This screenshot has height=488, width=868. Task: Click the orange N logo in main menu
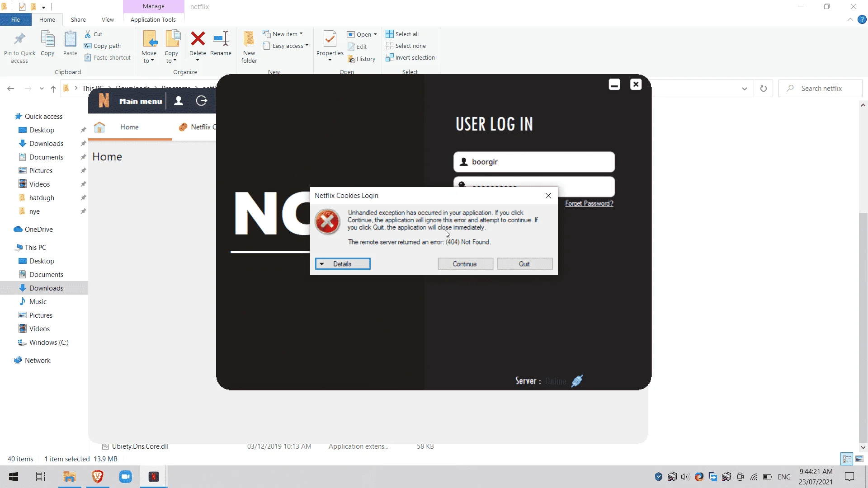[x=104, y=100]
